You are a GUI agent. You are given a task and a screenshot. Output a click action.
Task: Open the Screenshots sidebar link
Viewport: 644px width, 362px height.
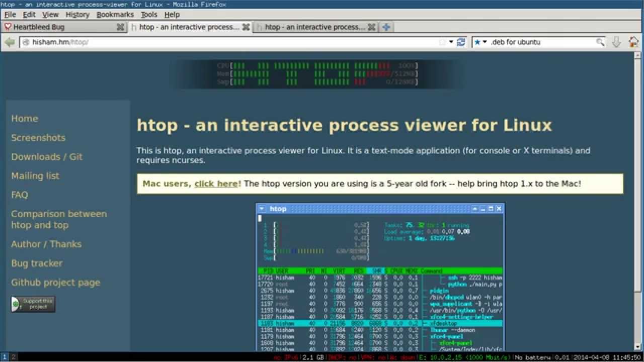[x=38, y=138]
